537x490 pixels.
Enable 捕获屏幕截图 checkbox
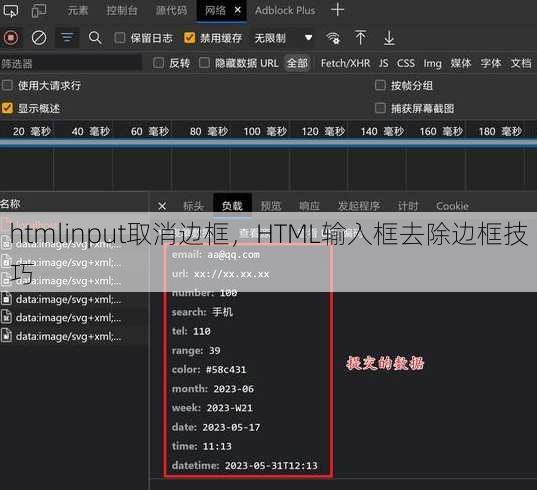click(380, 108)
